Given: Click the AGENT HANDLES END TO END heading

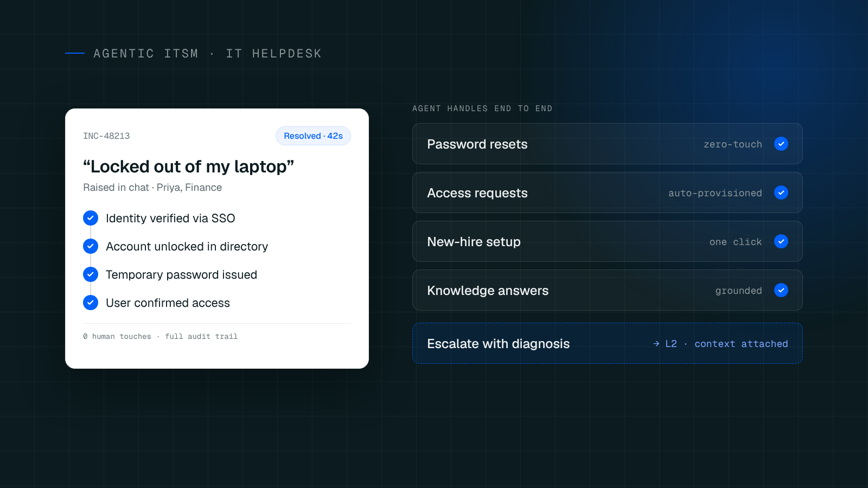Looking at the screenshot, I should [x=482, y=108].
